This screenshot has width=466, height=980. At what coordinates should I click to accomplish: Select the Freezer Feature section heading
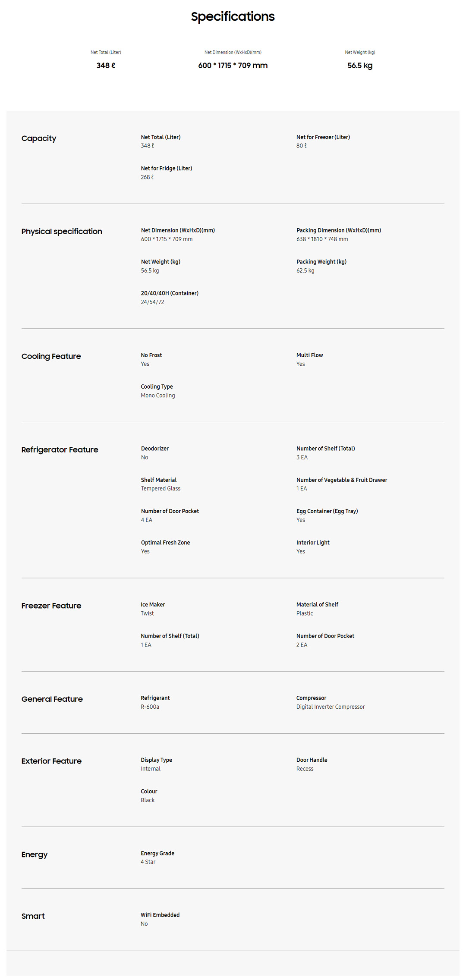coord(51,606)
